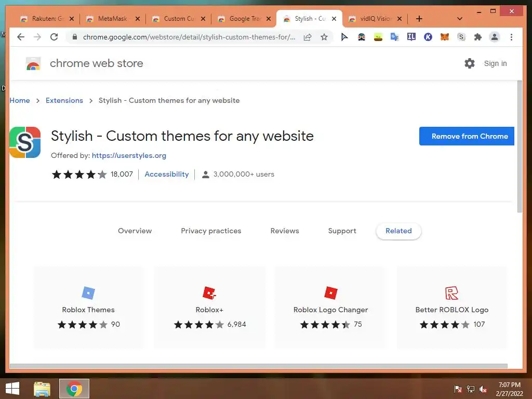Viewport: 532px width, 399px height.
Task: Bookmark this page with star icon
Action: [324, 37]
